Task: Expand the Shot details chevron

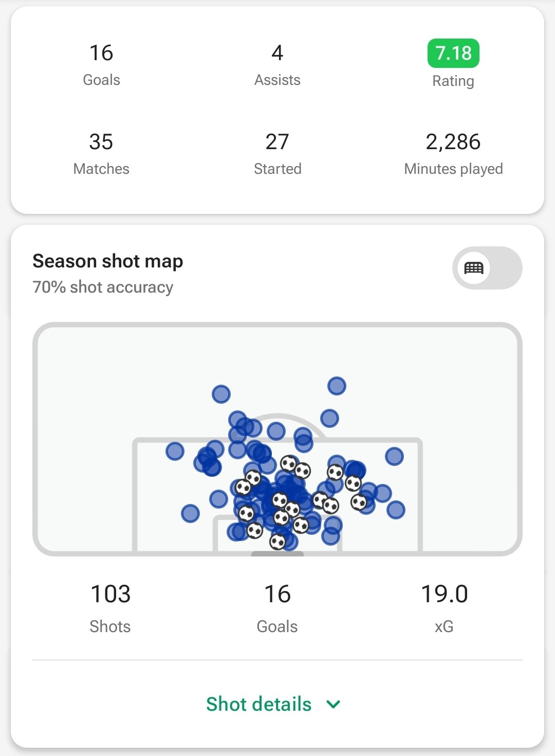Action: pyautogui.click(x=334, y=704)
